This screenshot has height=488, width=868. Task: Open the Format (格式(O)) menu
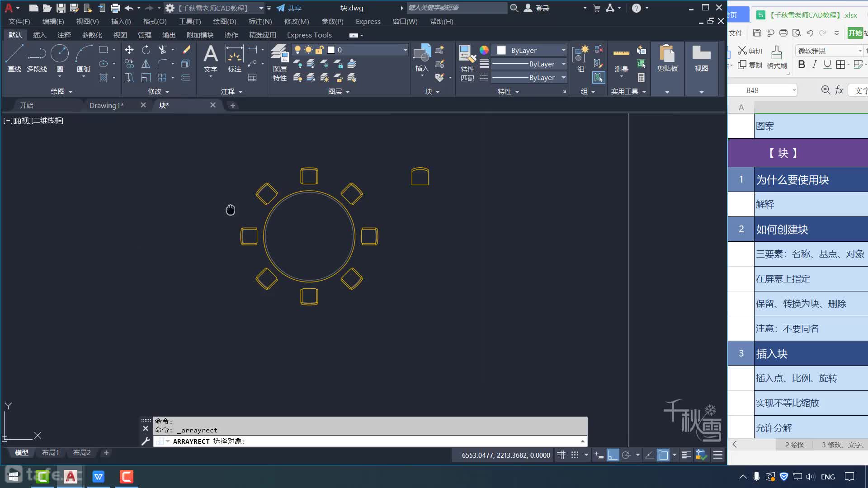(155, 21)
